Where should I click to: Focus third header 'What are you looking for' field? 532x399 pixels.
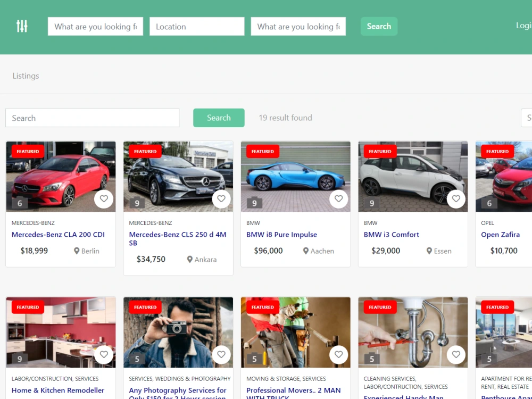(298, 26)
